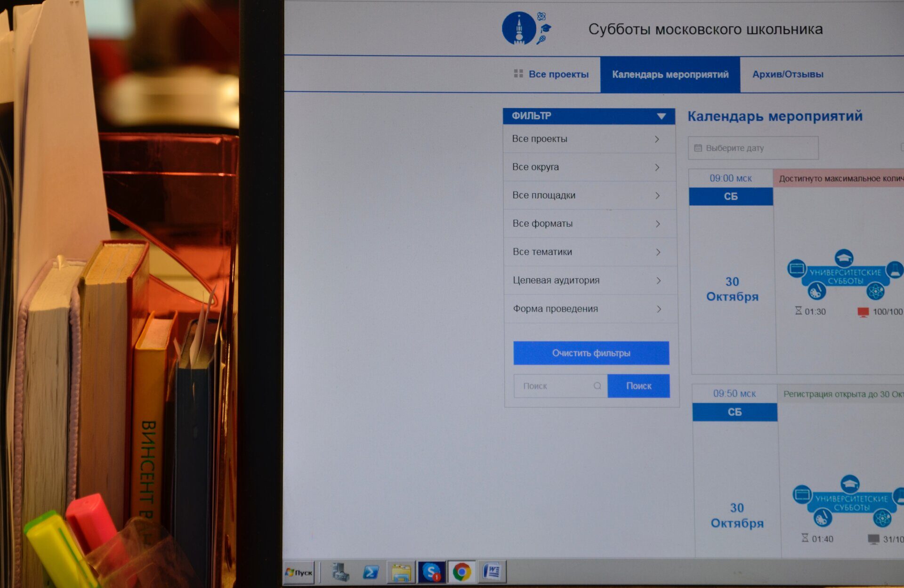Open File Explorer from the taskbar
Image resolution: width=904 pixels, height=588 pixels.
[x=401, y=572]
